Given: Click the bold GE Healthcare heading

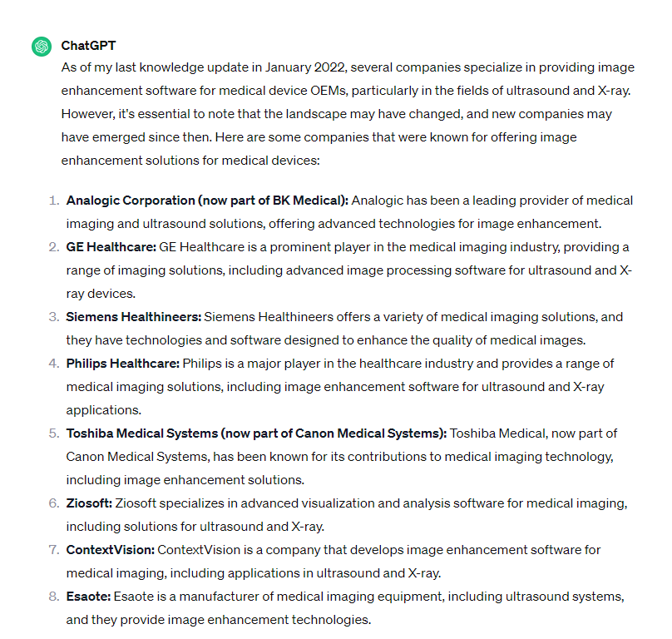Looking at the screenshot, I should click(111, 247).
